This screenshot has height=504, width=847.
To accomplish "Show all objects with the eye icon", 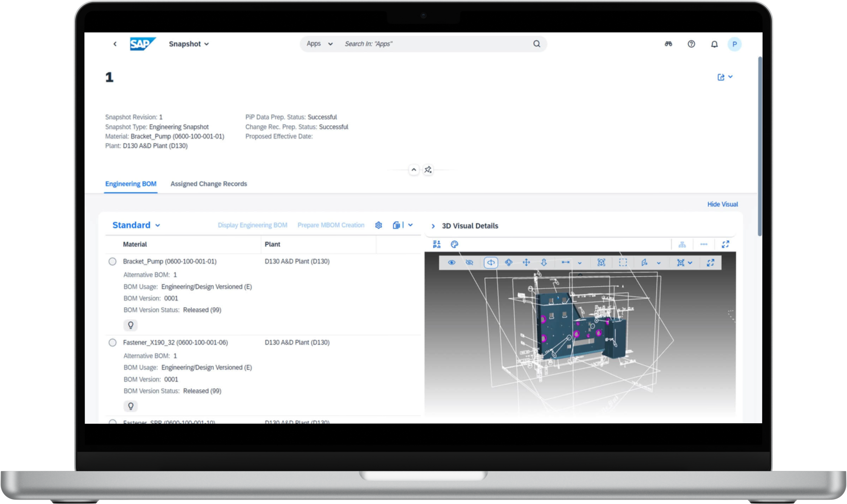I will click(451, 262).
